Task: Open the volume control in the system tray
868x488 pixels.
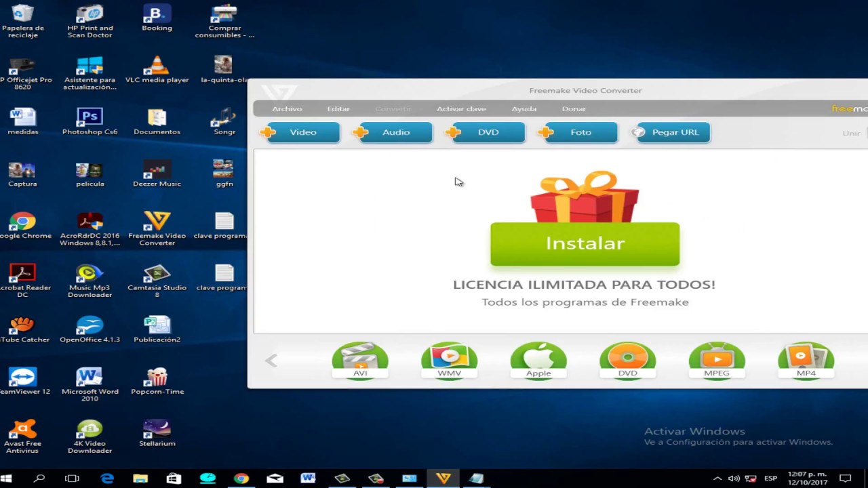Action: (x=734, y=479)
